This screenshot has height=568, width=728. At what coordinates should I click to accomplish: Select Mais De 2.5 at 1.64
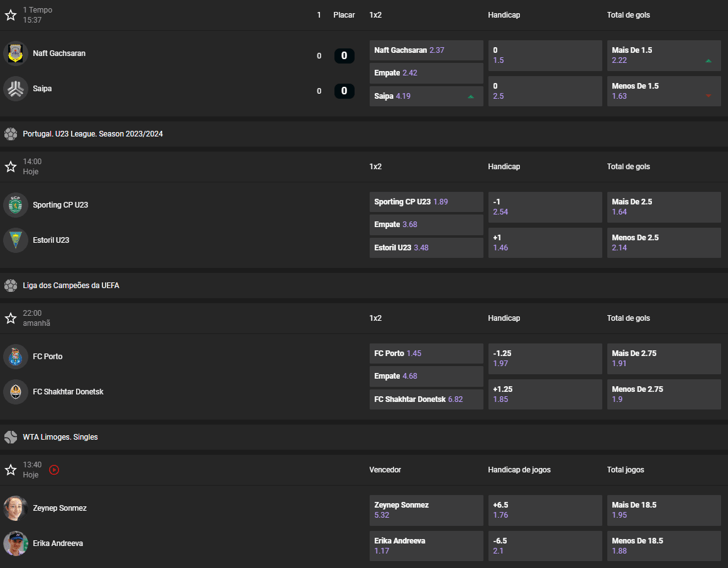point(664,207)
